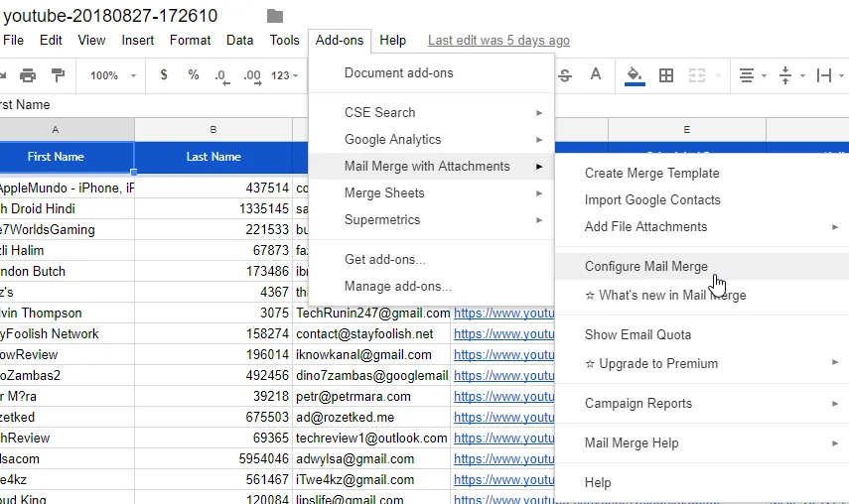Open the YouTube link in petr@petrmara.com row
The width and height of the screenshot is (849, 504).
click(503, 397)
